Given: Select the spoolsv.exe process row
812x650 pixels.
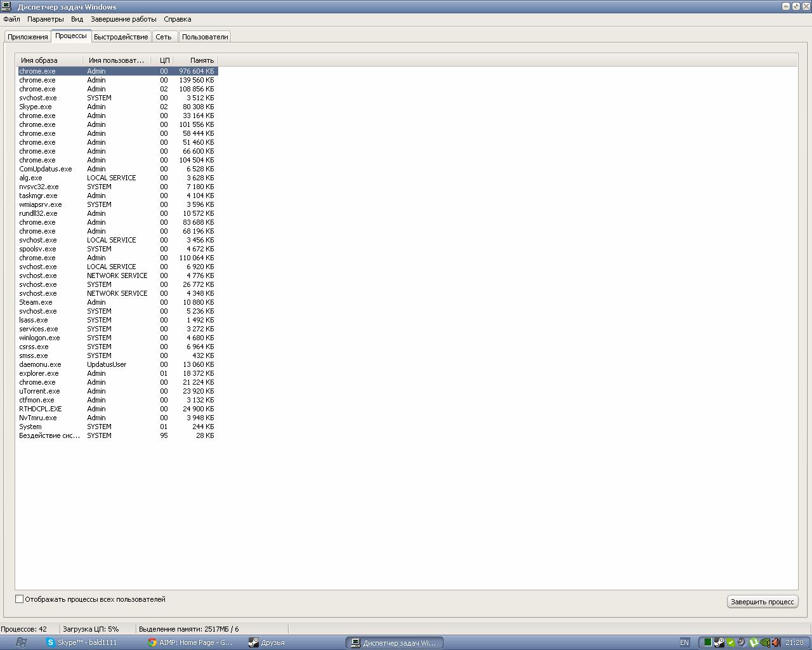Looking at the screenshot, I should click(x=117, y=249).
